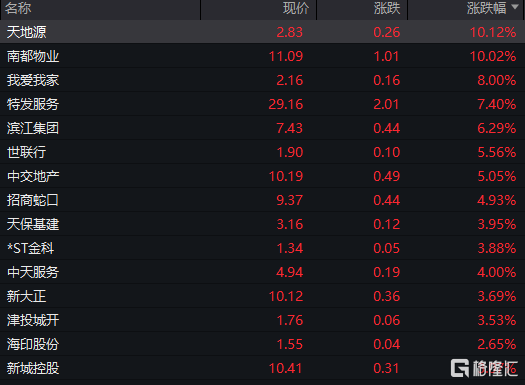The height and width of the screenshot is (385, 525).
Task: Select stock row *ST金科
Action: tap(262, 248)
